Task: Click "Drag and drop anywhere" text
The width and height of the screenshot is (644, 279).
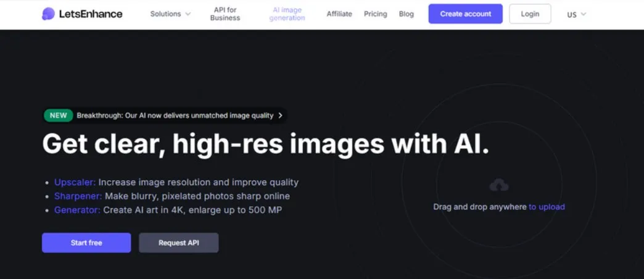Action: (480, 207)
